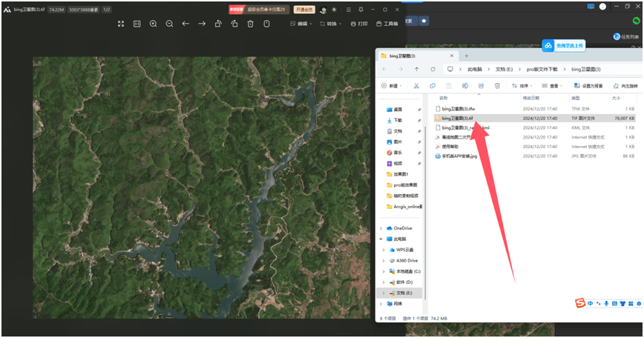Click the 打印 print button
The image size is (644, 338).
pyautogui.click(x=359, y=24)
